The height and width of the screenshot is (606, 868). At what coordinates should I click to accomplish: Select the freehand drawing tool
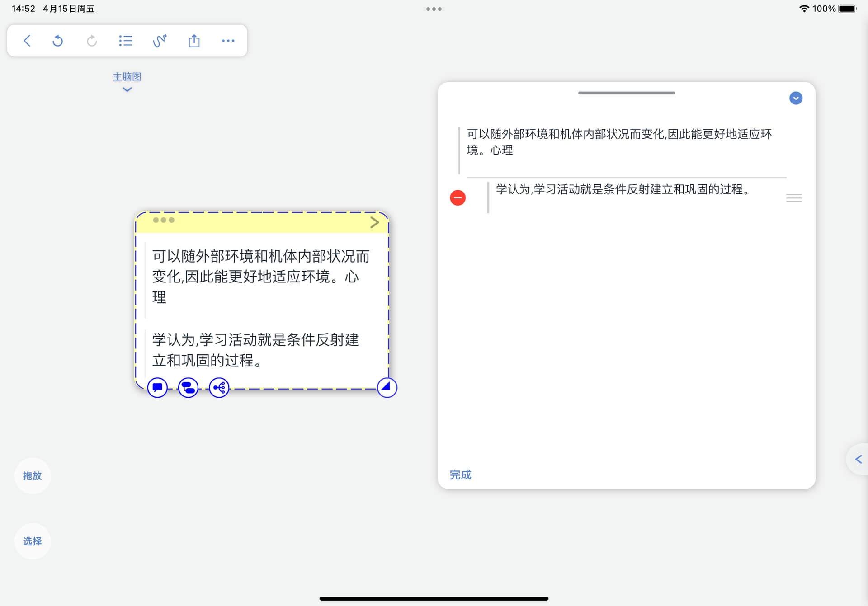tap(160, 41)
